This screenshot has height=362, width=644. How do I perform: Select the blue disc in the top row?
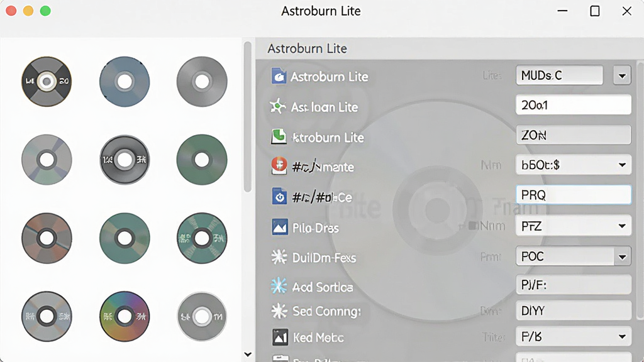[x=125, y=81]
